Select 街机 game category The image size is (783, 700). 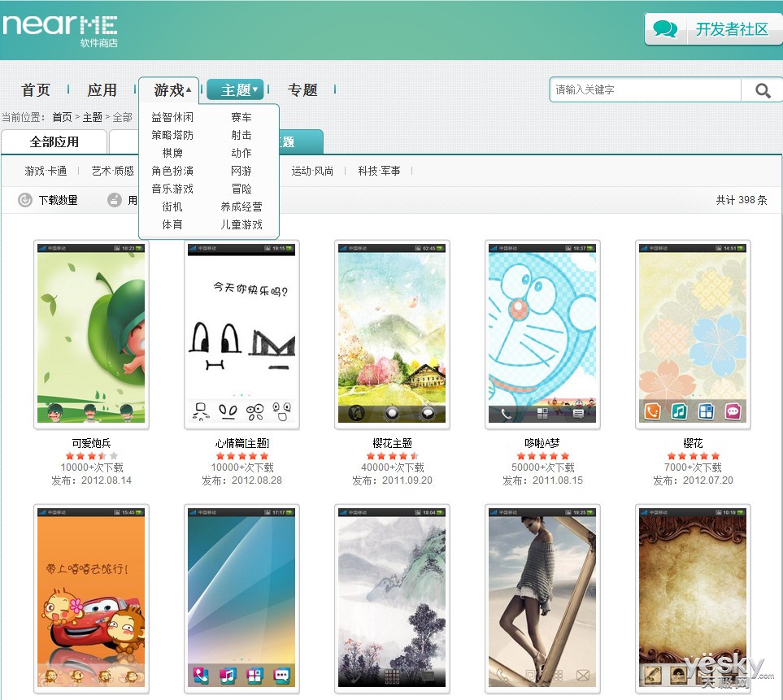click(x=172, y=207)
